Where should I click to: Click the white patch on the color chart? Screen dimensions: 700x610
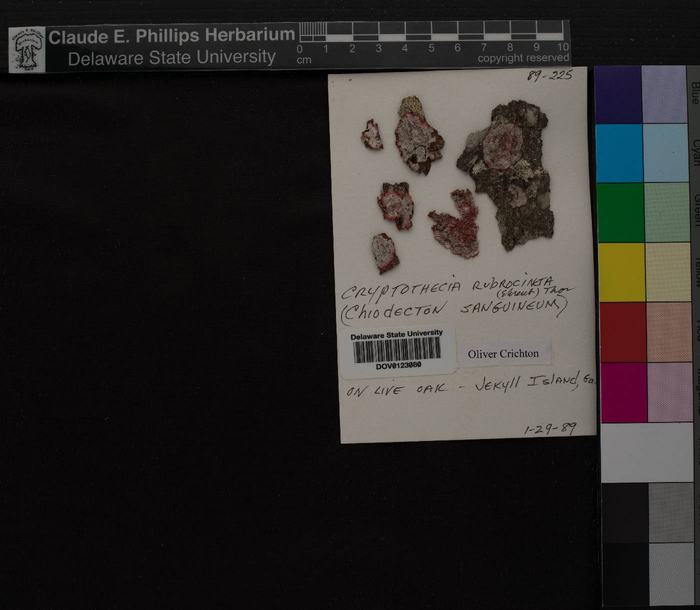(x=648, y=452)
